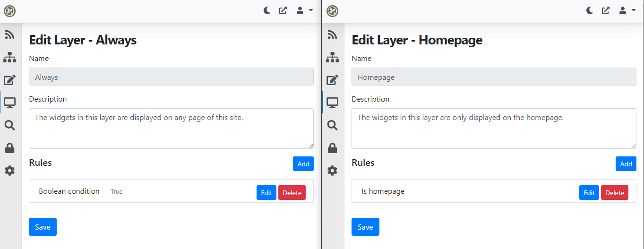Screen dimensions: 644x249
Task: Click the Description textarea of Homepage layer
Action: pos(494,129)
